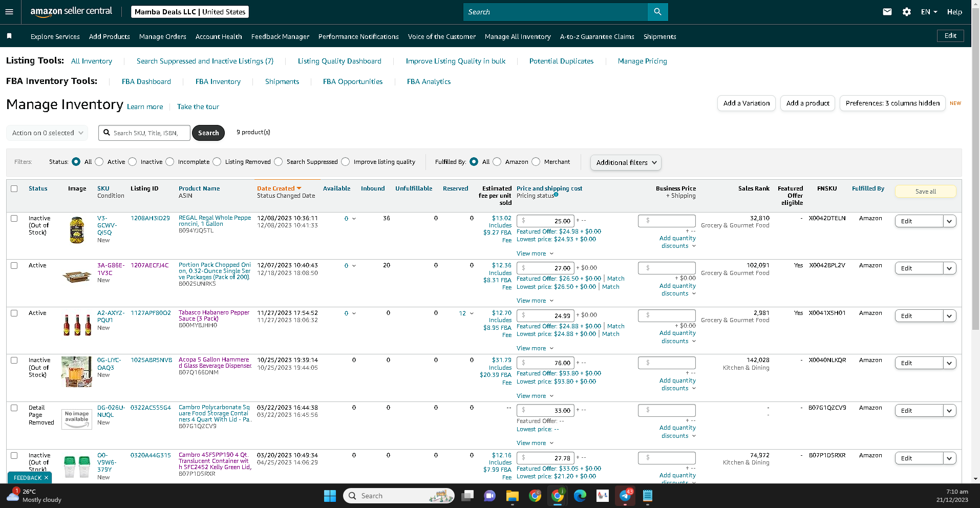Open Preferences: 3 columns hidden

click(892, 103)
